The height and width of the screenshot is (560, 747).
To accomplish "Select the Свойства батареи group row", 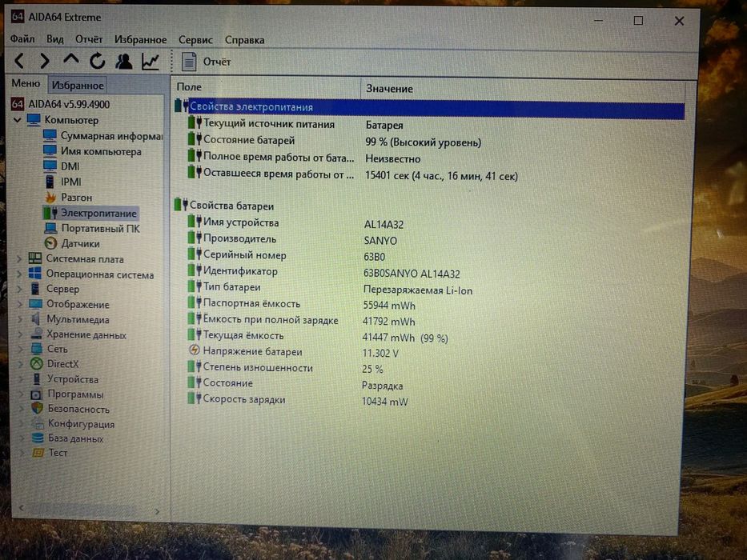I will coord(224,206).
